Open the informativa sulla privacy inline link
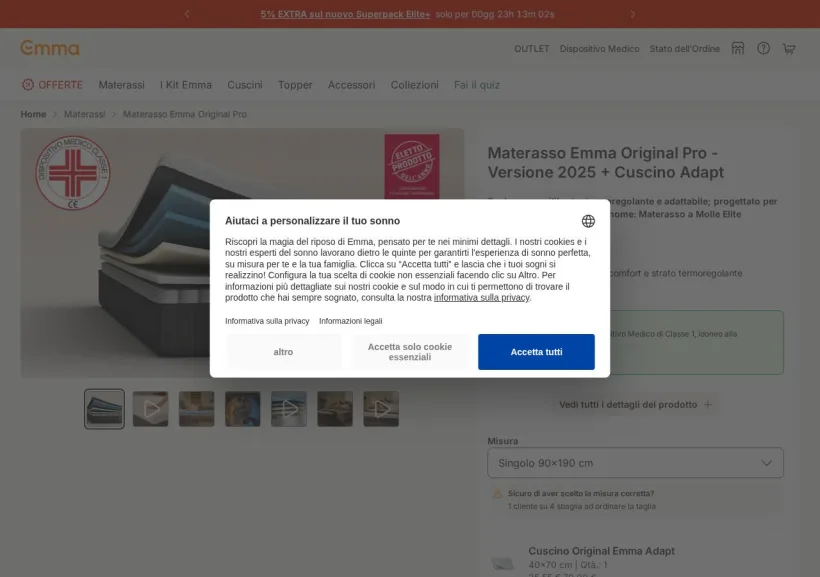 [481, 298]
